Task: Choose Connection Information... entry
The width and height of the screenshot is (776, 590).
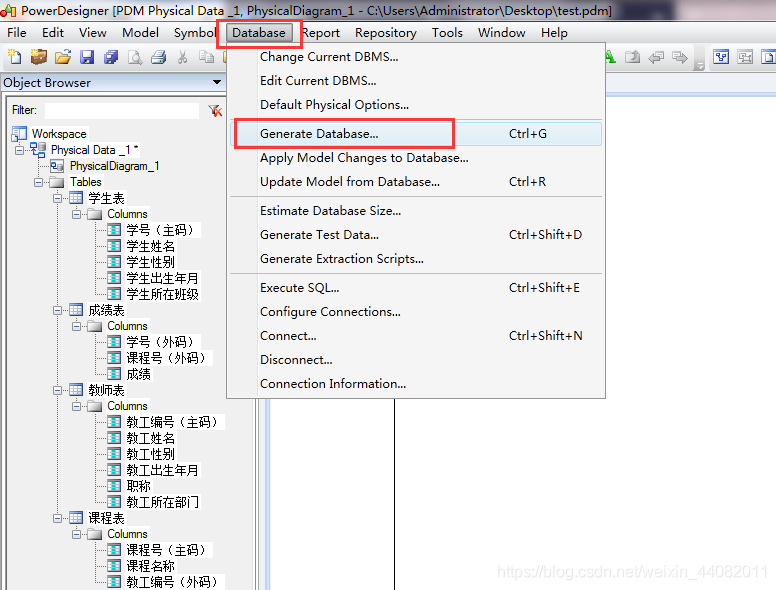Action: (416, 384)
